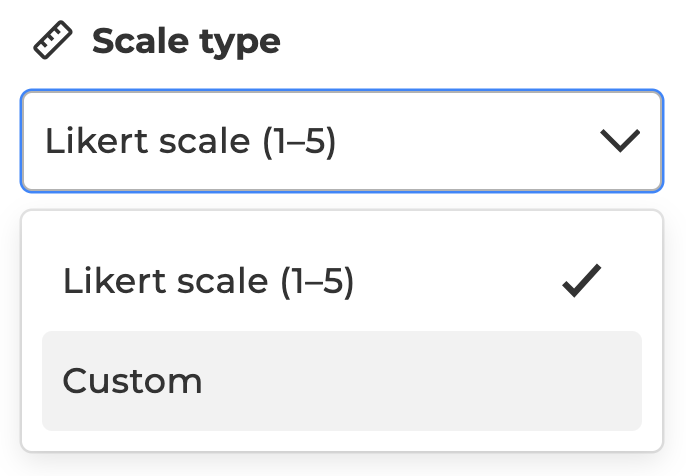Click the checked Likert scale (1–5) row
Viewport: 686px width, 476px height.
tap(342, 281)
